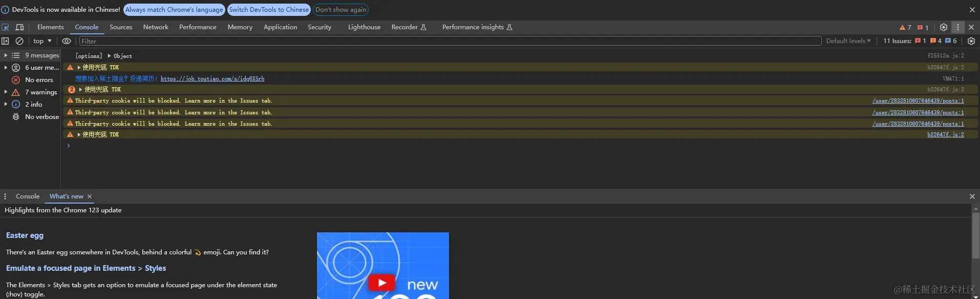Select the 7 warnings sidebar filter
This screenshot has width=980, height=299.
tap(41, 92)
